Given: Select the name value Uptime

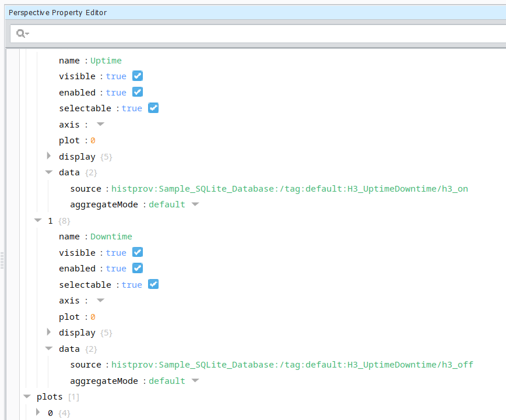Looking at the screenshot, I should point(106,61).
